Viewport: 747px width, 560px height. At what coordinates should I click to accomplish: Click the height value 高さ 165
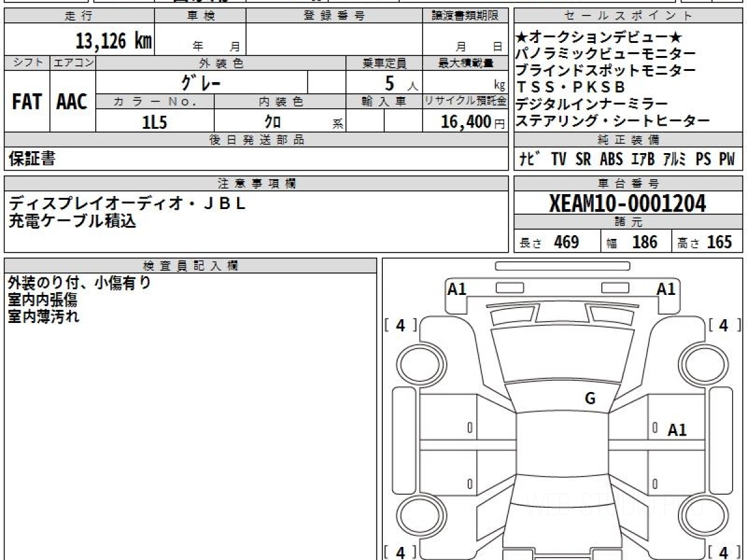coord(705,242)
